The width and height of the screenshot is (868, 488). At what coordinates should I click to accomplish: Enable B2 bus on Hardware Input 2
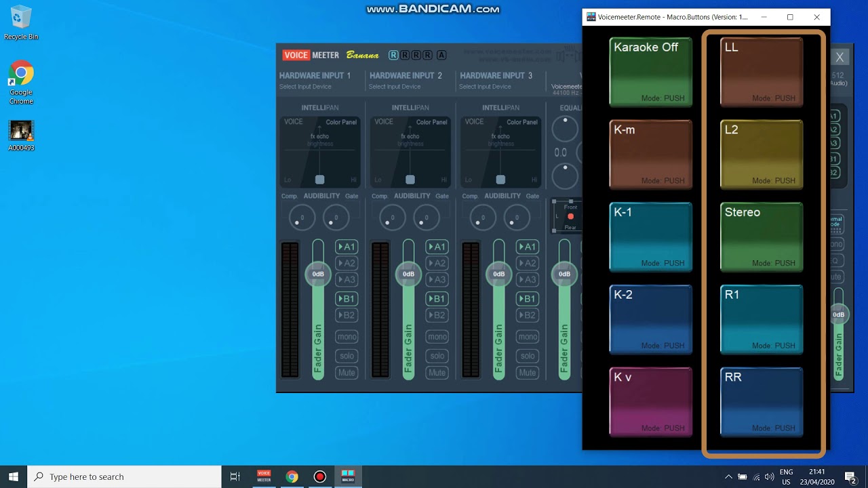tap(437, 315)
